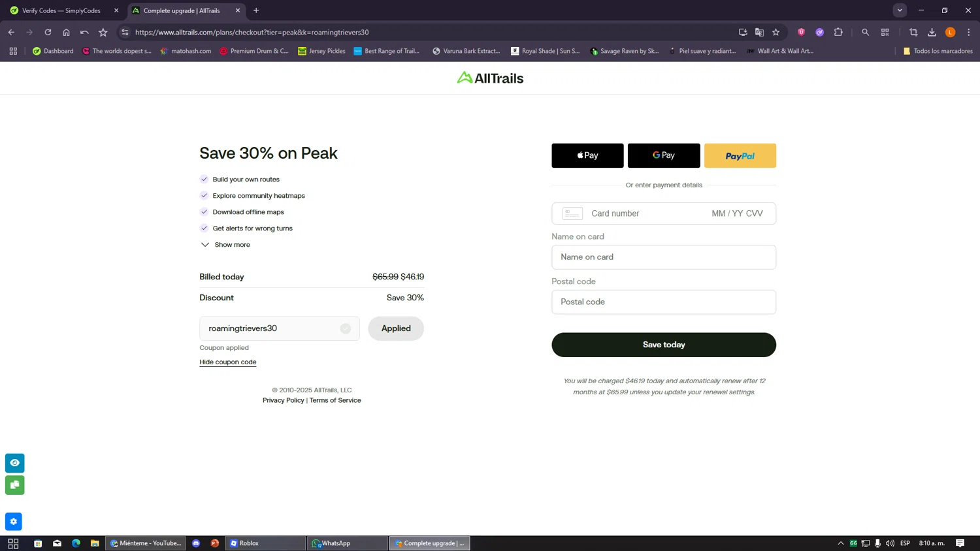Viewport: 980px width, 551px height.
Task: Open browser downloads
Action: pyautogui.click(x=932, y=32)
